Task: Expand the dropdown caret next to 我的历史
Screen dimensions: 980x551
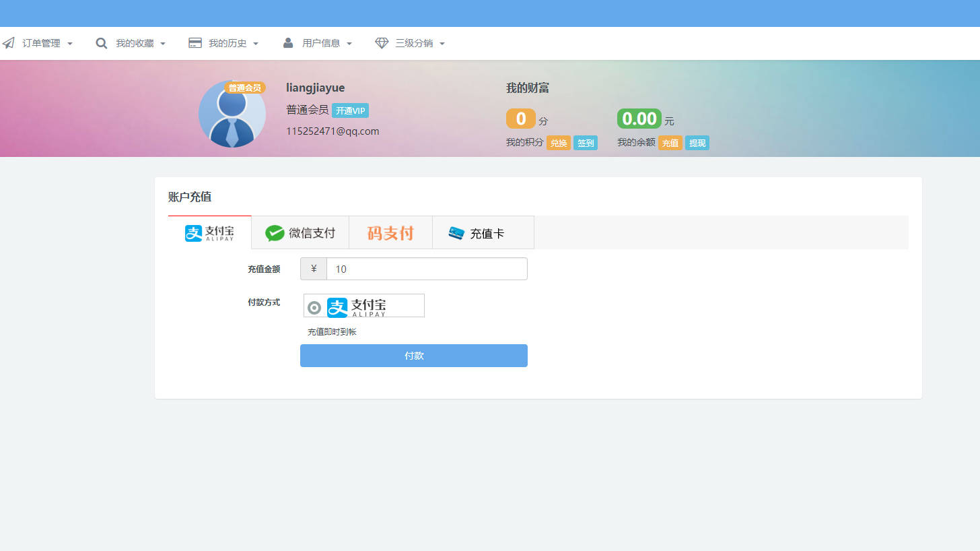Action: point(256,44)
